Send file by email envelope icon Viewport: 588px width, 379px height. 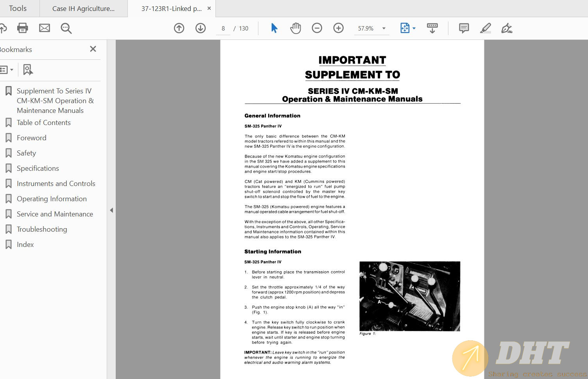coord(45,28)
